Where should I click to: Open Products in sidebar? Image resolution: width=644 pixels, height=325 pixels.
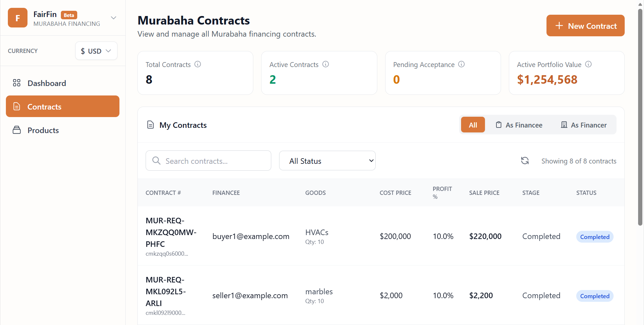point(43,130)
